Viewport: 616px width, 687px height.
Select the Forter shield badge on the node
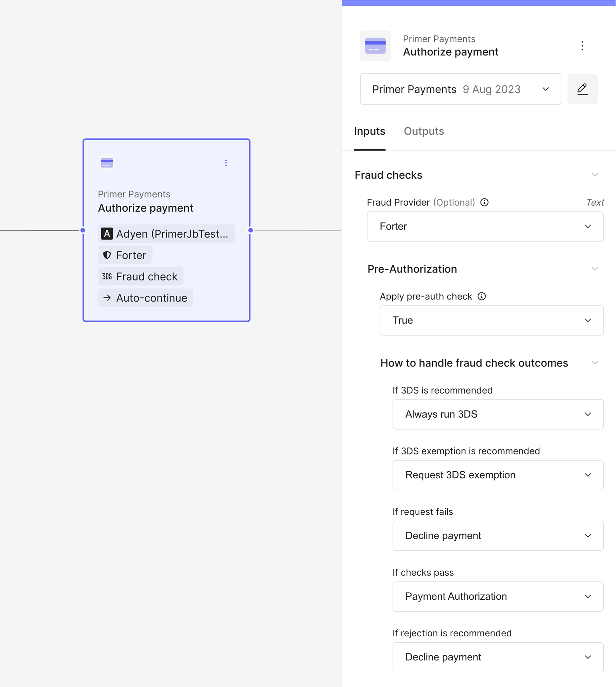pyautogui.click(x=125, y=255)
